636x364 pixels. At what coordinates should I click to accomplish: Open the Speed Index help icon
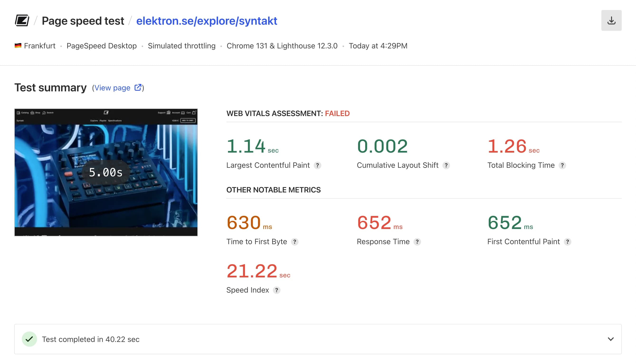tap(277, 290)
